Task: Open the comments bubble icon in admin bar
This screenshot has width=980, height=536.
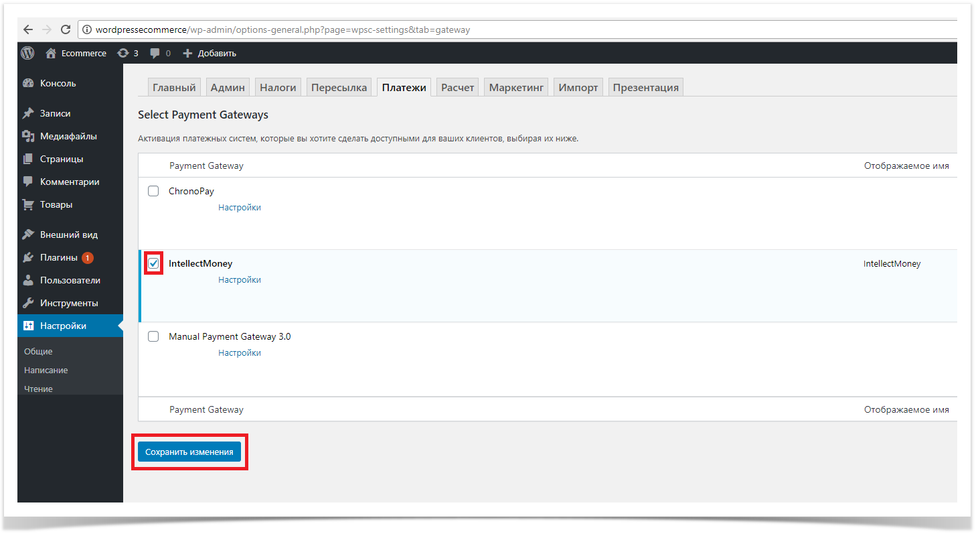Action: click(155, 53)
